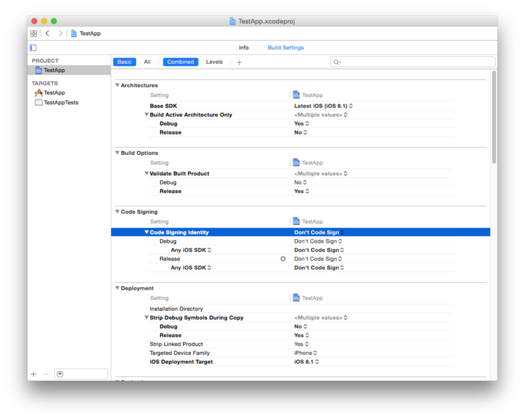Switch to the Info tab
This screenshot has height=420, width=525.
click(x=243, y=47)
